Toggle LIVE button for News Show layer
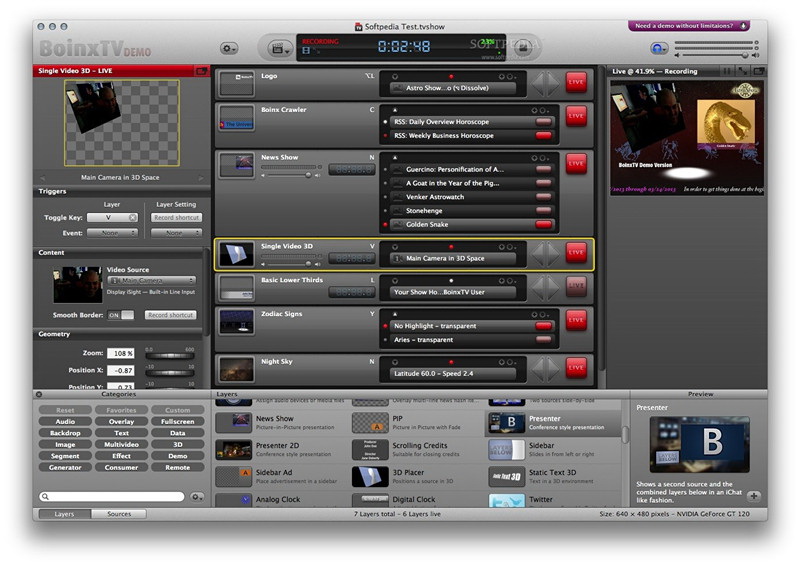 [576, 164]
